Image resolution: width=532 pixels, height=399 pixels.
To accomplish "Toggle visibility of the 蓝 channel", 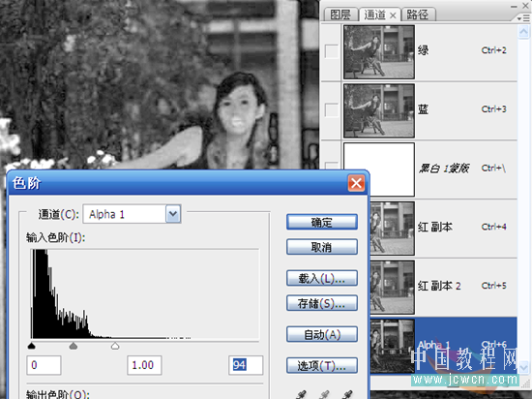I will point(331,110).
